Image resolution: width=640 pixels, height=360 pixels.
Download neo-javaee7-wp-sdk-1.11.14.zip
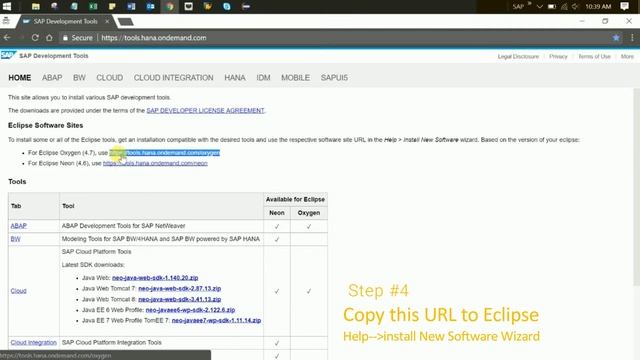tap(216, 320)
